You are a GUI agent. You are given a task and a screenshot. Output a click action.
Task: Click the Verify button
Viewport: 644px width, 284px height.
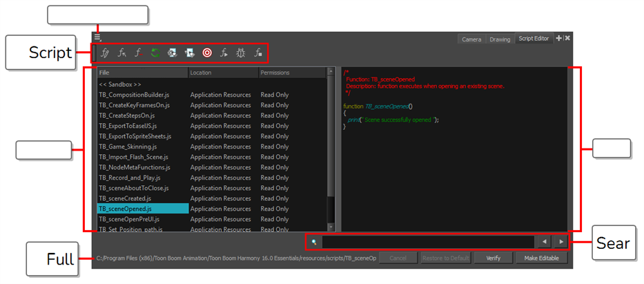493,258
